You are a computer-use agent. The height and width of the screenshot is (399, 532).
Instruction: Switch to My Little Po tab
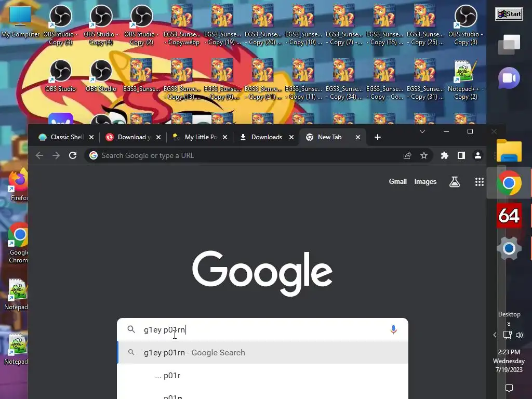click(200, 137)
